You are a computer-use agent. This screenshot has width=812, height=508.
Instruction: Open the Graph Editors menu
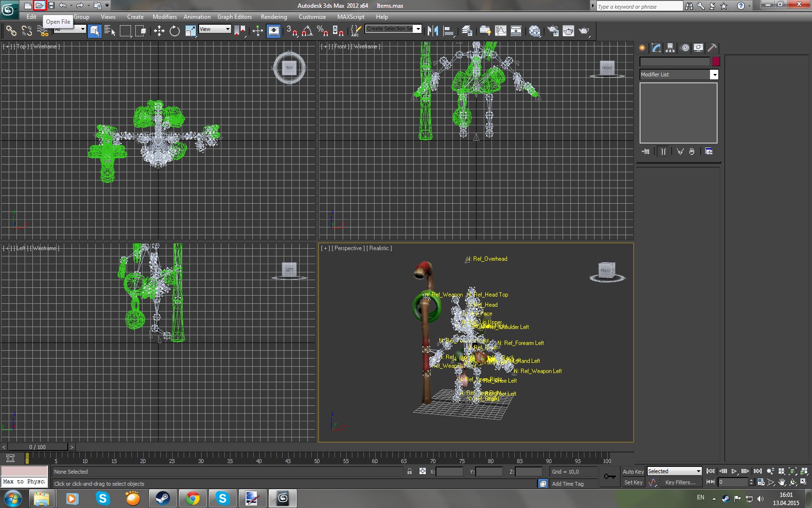pos(234,17)
